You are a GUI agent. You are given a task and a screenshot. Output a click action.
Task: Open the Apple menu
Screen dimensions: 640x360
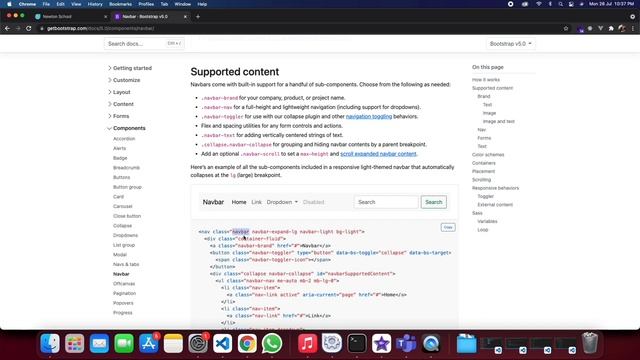tap(9, 4)
